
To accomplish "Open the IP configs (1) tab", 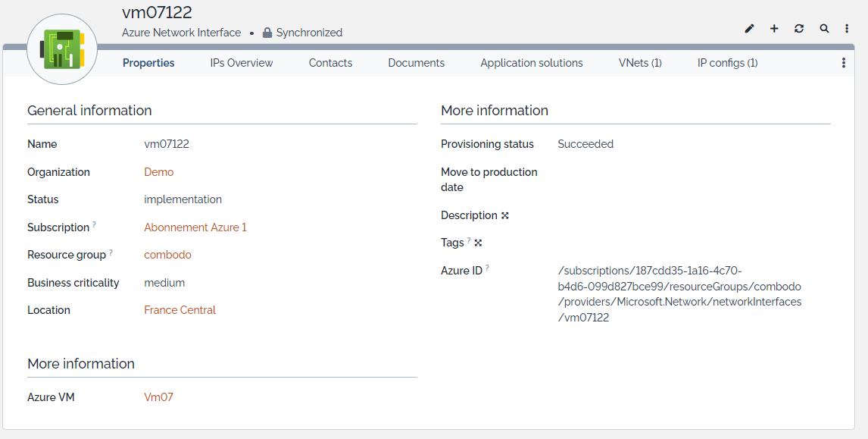I will pos(727,63).
